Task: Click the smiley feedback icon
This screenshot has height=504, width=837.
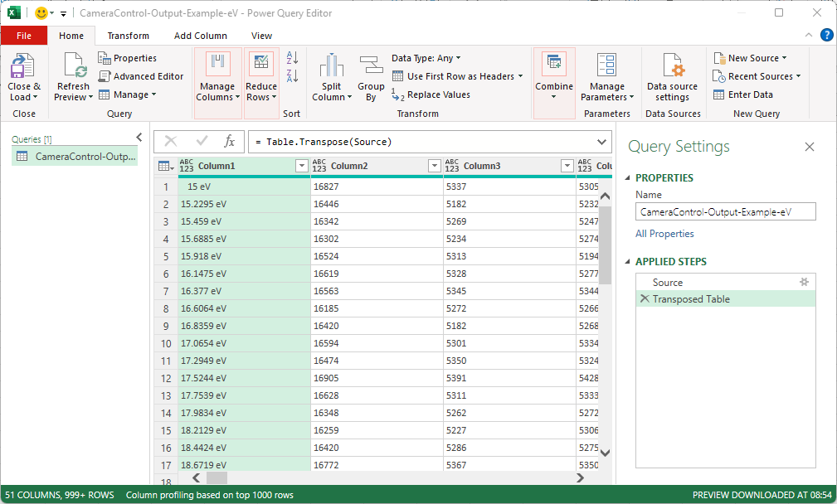Action: coord(41,12)
